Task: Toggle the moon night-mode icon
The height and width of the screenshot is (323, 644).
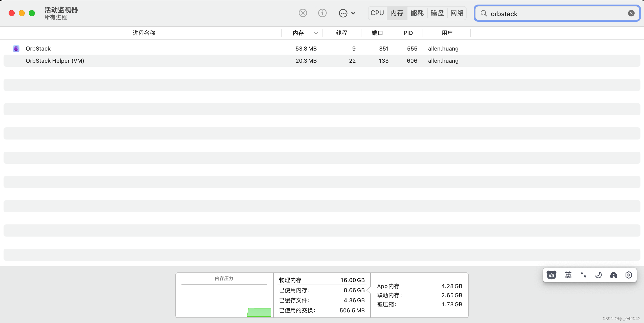Action: (598, 275)
